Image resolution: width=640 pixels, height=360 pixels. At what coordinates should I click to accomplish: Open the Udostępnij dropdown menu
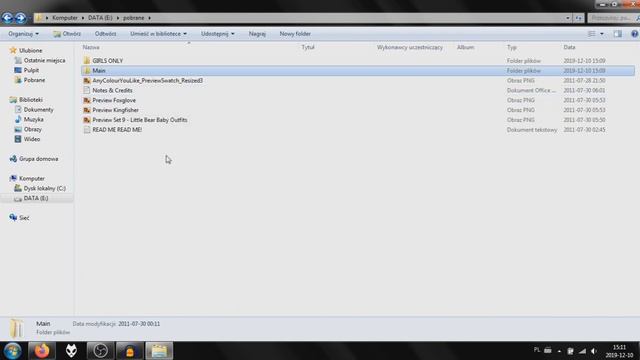coord(218,34)
